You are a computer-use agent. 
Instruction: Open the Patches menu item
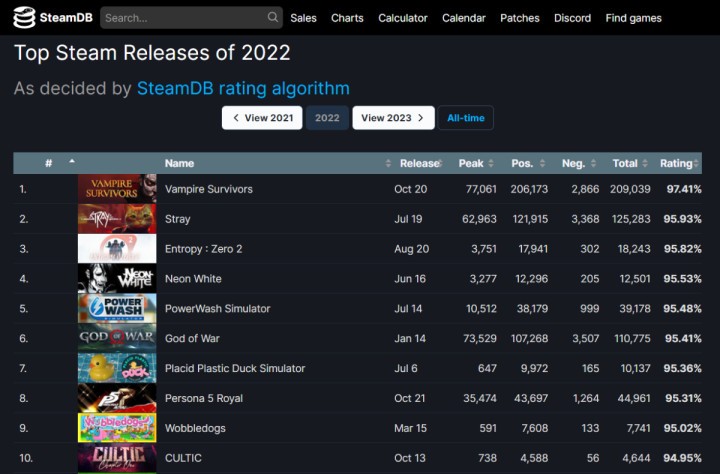(x=520, y=18)
